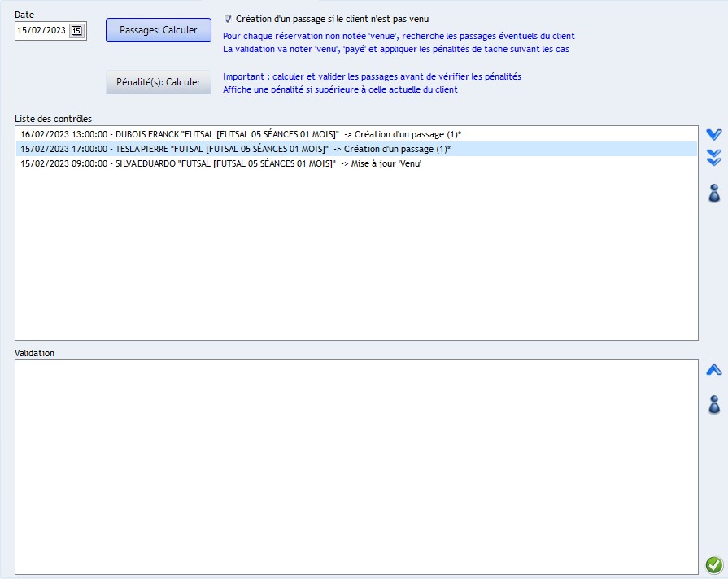Click 'Passages: Calculer' button
Screen dimensions: 728x579
pos(158,30)
